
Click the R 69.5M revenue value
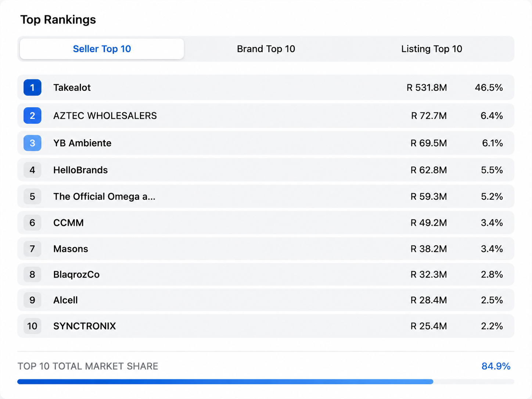(x=429, y=143)
